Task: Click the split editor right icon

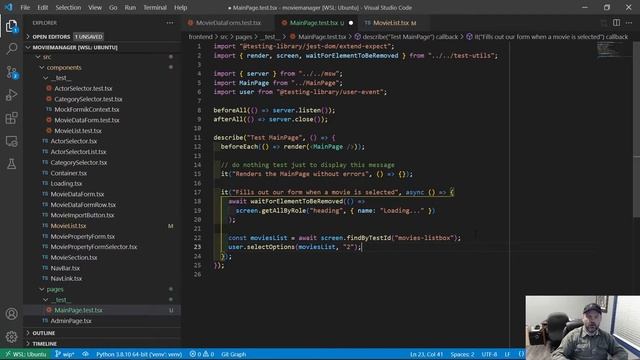Action: click(616, 23)
